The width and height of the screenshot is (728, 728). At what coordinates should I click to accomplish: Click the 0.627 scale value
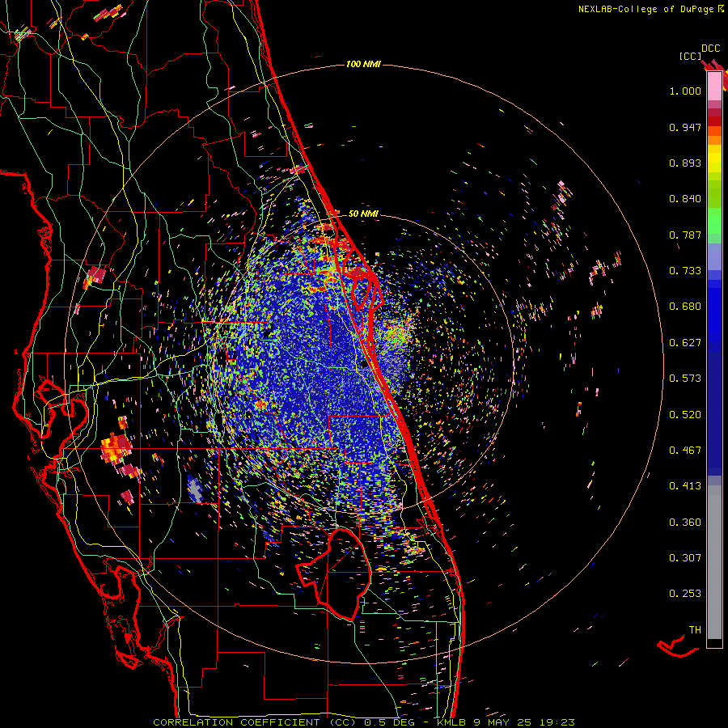pos(685,343)
